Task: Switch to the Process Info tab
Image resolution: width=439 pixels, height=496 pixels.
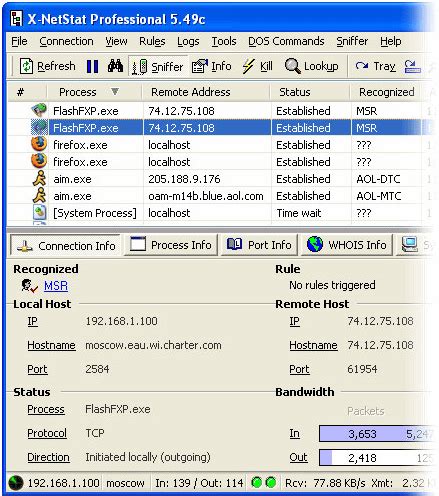Action: (x=171, y=245)
